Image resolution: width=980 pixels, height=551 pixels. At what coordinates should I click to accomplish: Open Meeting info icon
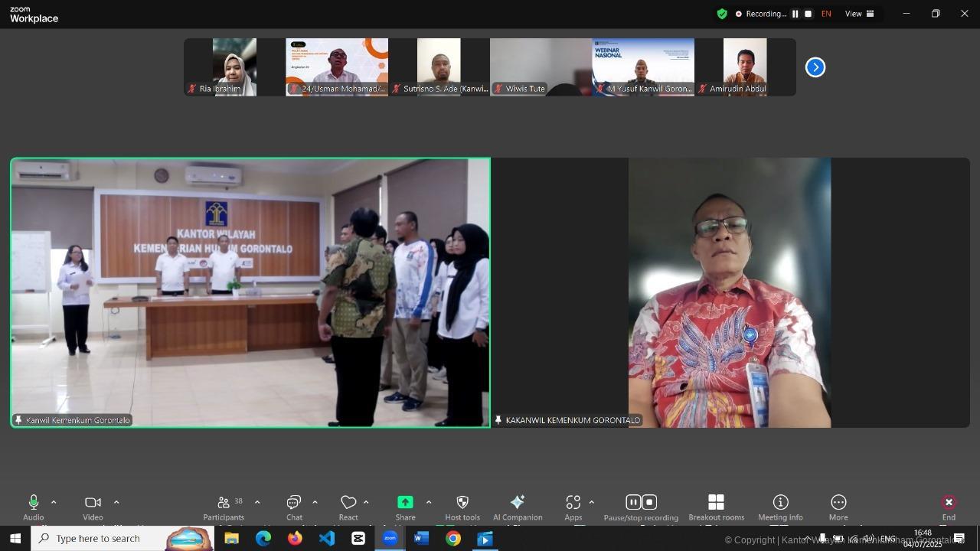point(780,503)
